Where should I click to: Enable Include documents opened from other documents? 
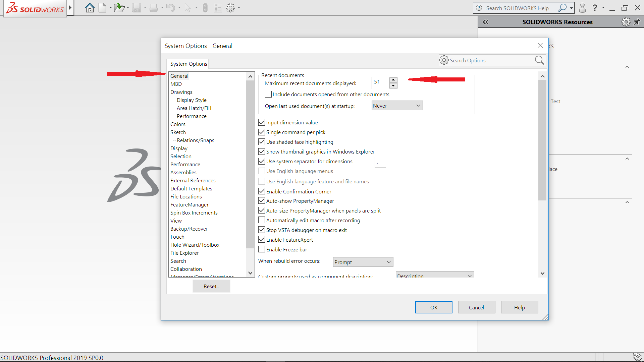pos(268,95)
